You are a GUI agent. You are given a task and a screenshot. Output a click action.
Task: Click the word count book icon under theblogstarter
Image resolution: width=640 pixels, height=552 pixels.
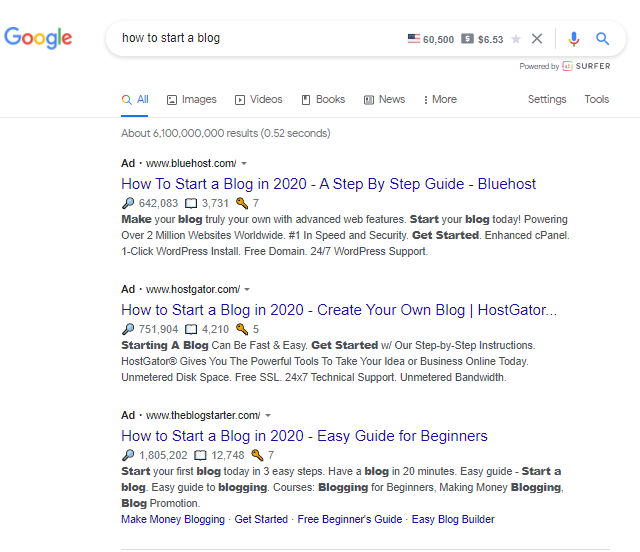pos(200,455)
